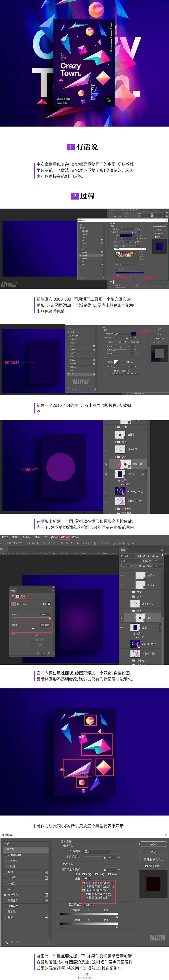169x980 pixels.
Task: Toggle 将内部效果混合成组(I) checkbox
Action: tap(84, 883)
